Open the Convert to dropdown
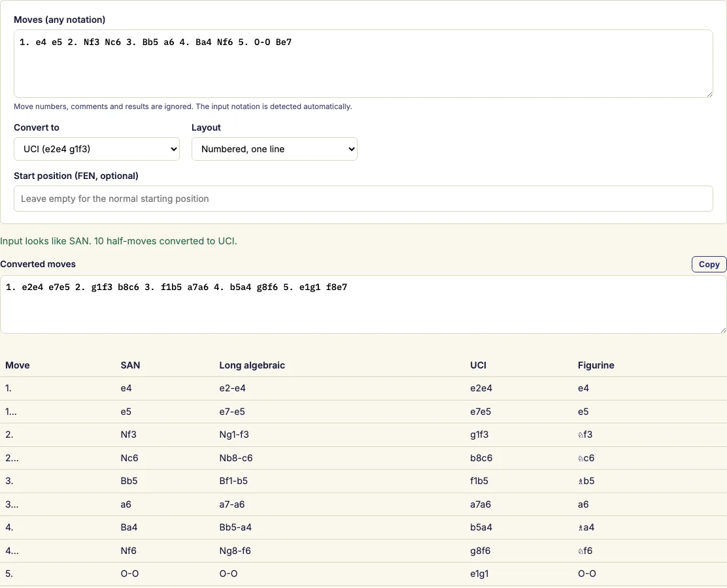The image size is (727, 588). click(x=97, y=149)
